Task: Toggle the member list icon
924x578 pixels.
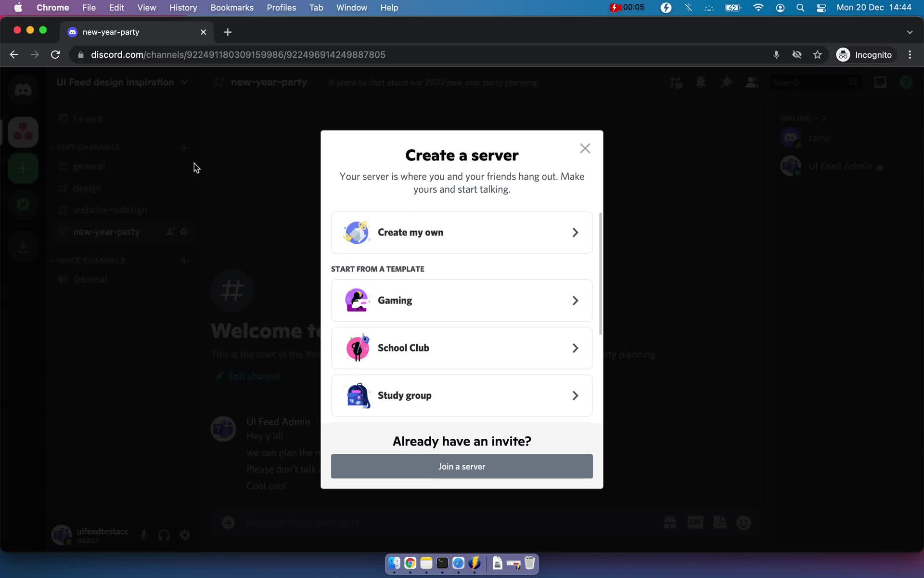Action: (752, 82)
